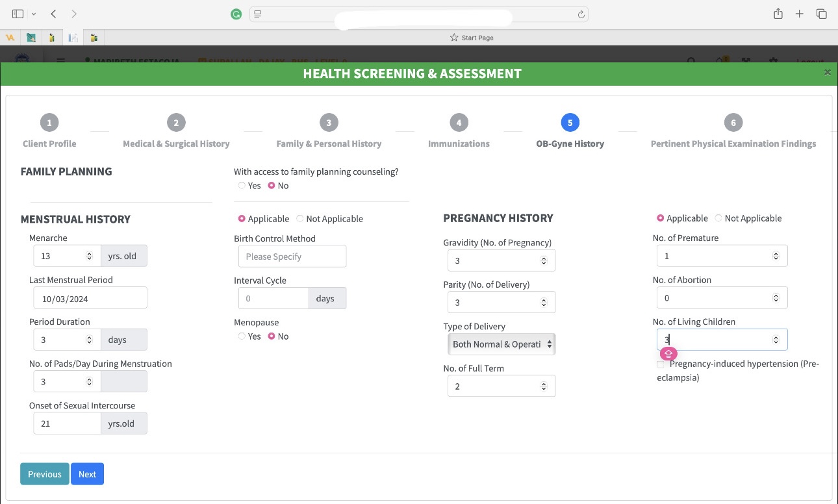Close the Health Screening dialog
This screenshot has height=504, width=838.
pos(827,73)
